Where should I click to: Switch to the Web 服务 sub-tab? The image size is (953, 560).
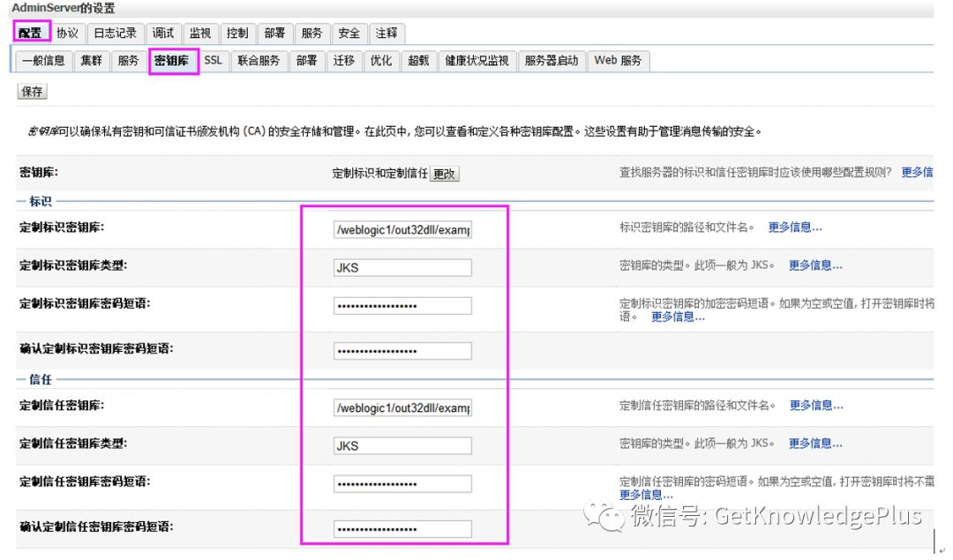(x=618, y=60)
